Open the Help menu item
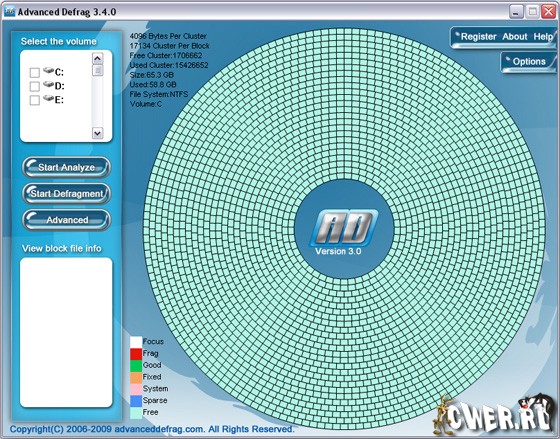 click(543, 36)
